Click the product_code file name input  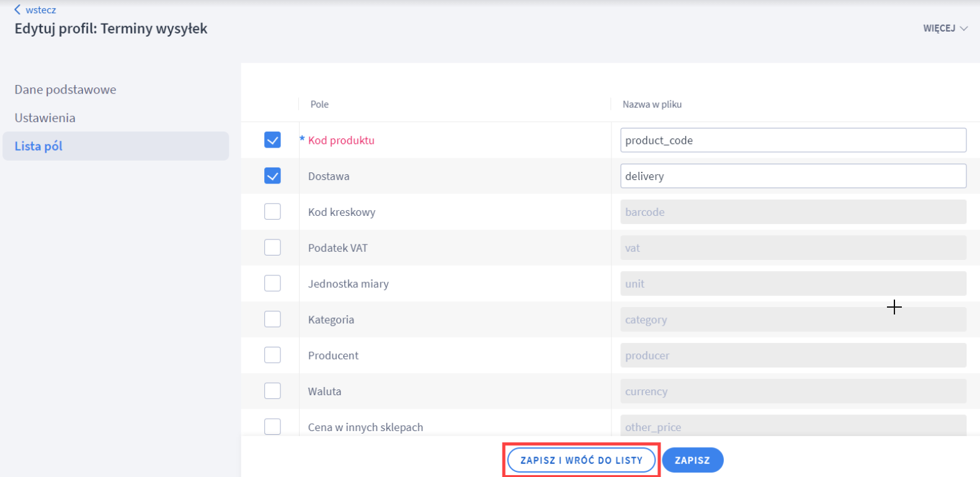(793, 140)
